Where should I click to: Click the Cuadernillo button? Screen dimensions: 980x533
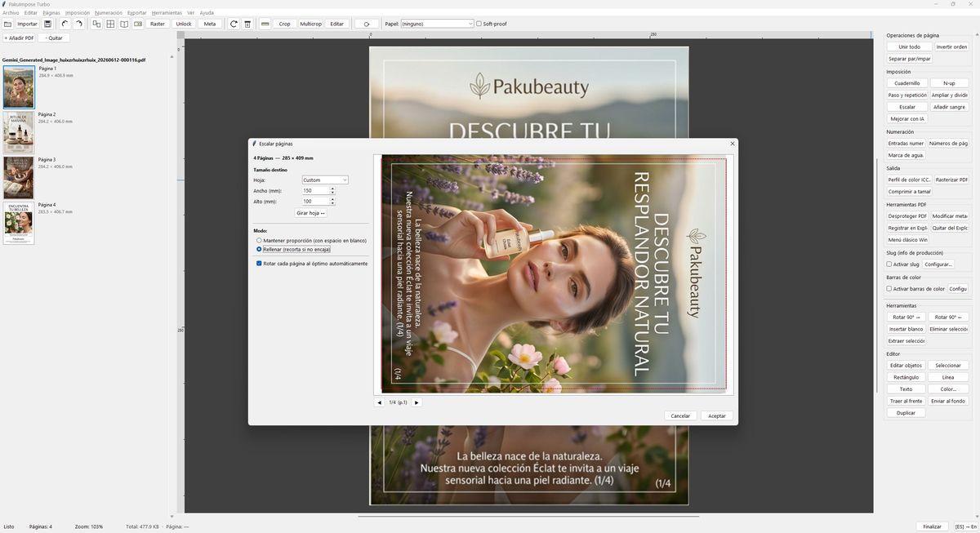click(x=907, y=83)
